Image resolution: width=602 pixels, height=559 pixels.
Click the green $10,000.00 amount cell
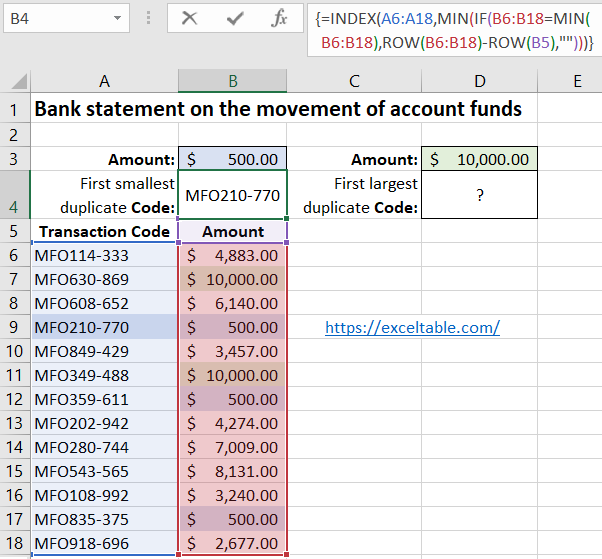[480, 159]
